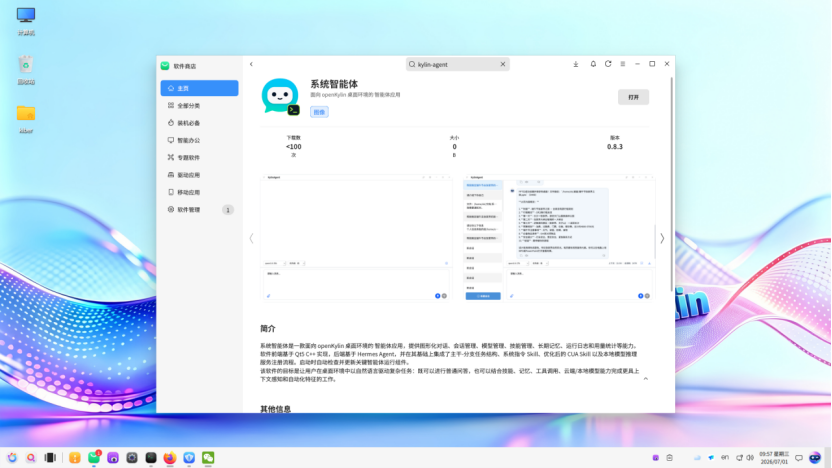Open the orange app icon on the taskbar
Image resolution: width=832 pixels, height=468 pixels.
coord(75,457)
